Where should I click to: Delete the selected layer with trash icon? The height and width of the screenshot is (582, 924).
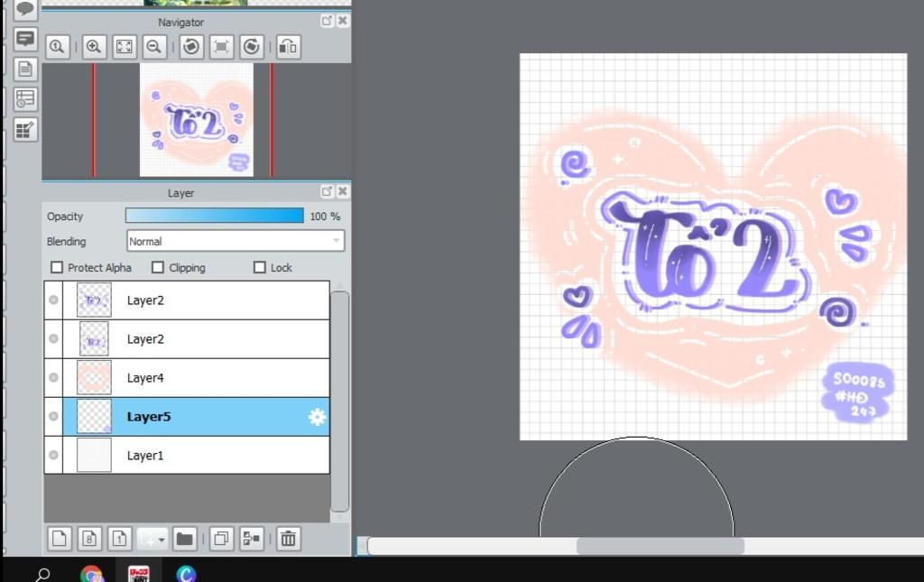click(288, 539)
